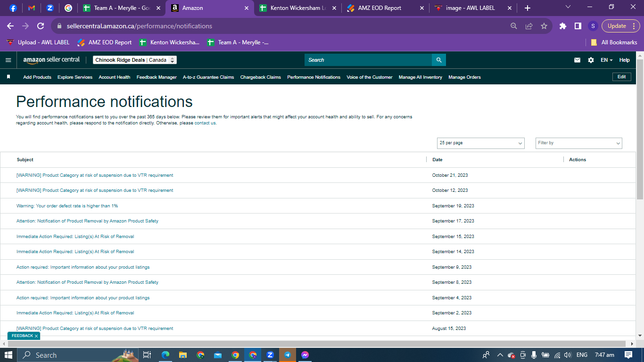
Task: Share this page from the address bar
Action: 529,26
